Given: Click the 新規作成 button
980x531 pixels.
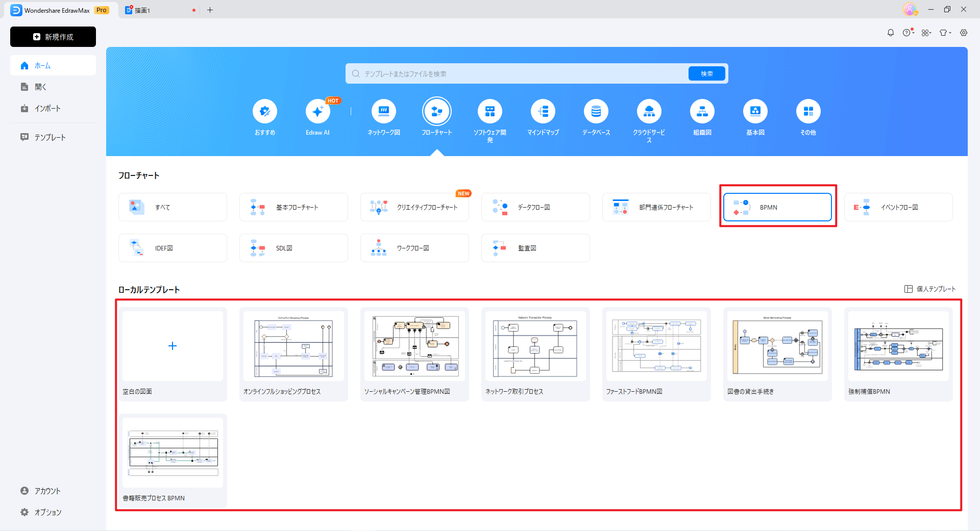Looking at the screenshot, I should pyautogui.click(x=53, y=37).
